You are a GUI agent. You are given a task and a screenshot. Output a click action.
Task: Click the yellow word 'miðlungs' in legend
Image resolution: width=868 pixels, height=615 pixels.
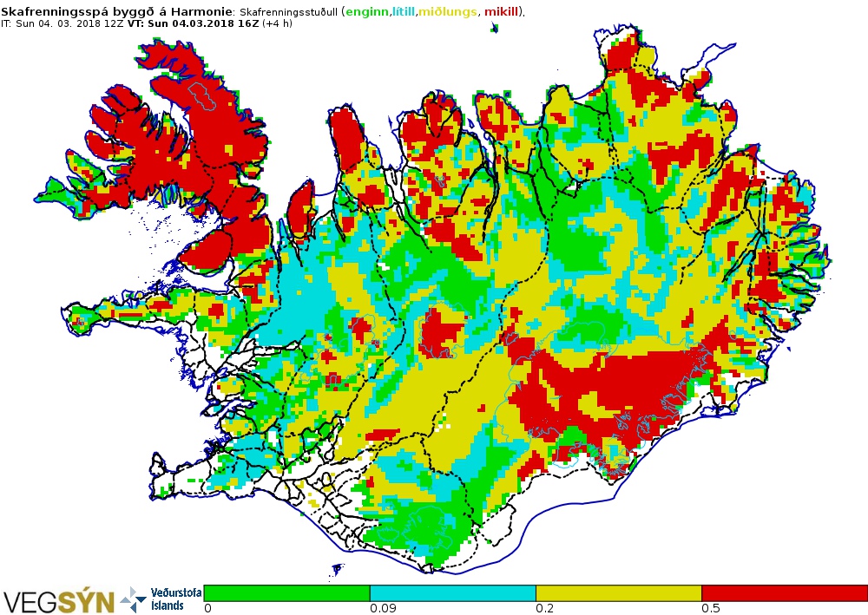pos(447,11)
